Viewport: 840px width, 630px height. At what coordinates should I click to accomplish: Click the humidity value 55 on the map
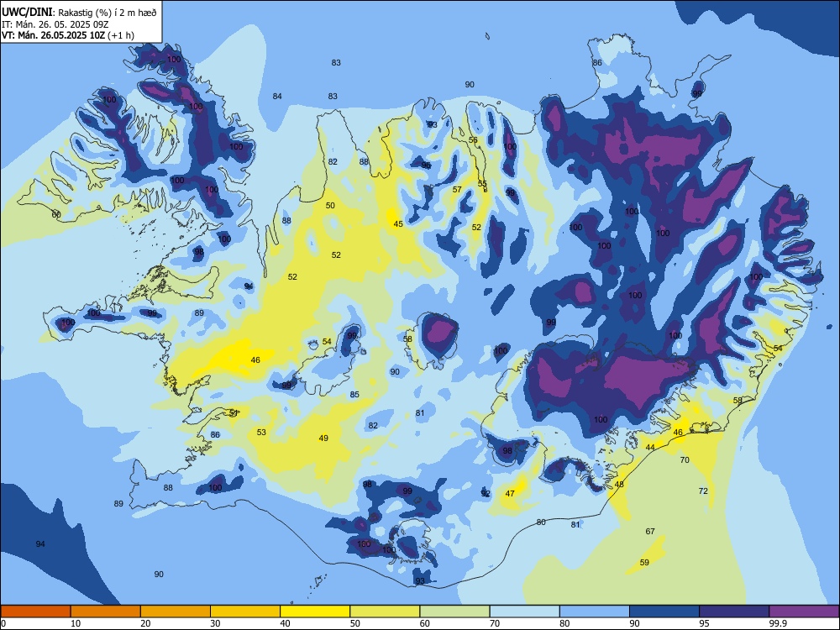[x=482, y=183]
